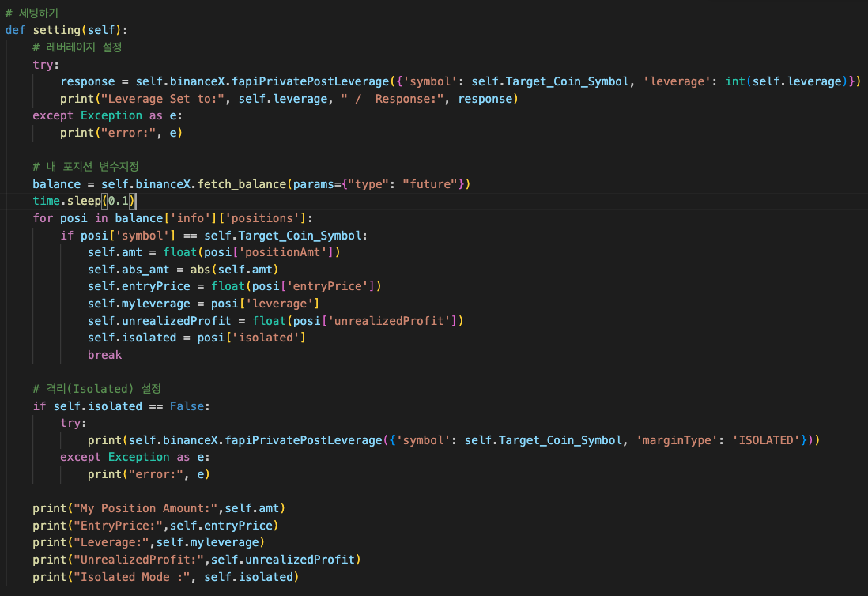The width and height of the screenshot is (868, 596).
Task: Click the comment '# 격리(Isolated) 설정'
Action: (97, 388)
